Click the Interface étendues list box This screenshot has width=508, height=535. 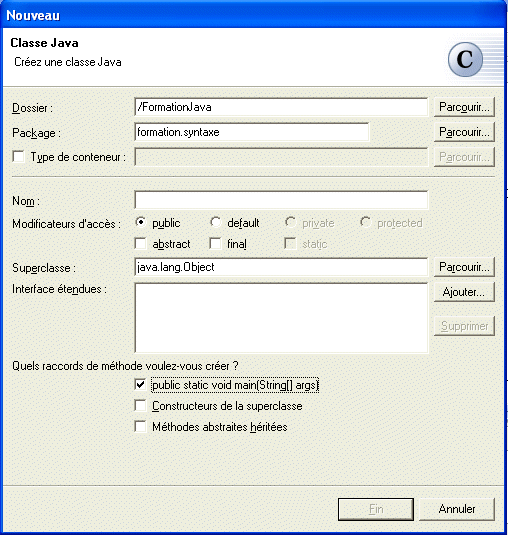(281, 318)
